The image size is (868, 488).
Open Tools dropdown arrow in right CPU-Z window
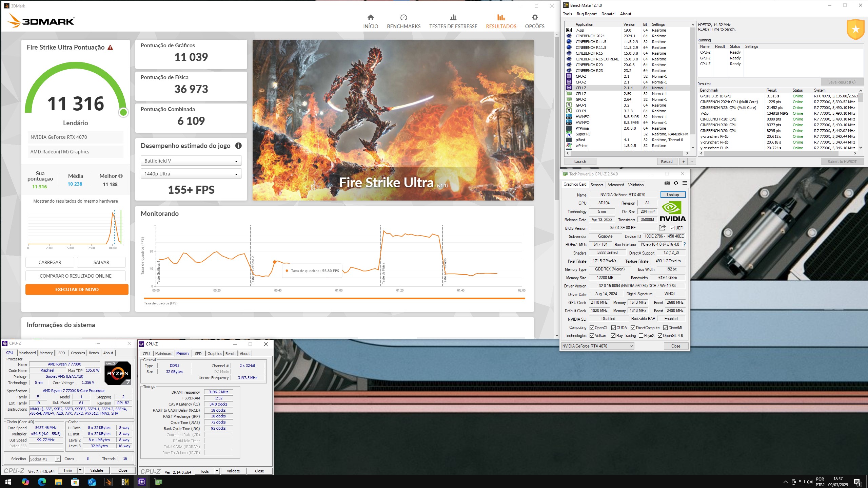[x=217, y=471]
